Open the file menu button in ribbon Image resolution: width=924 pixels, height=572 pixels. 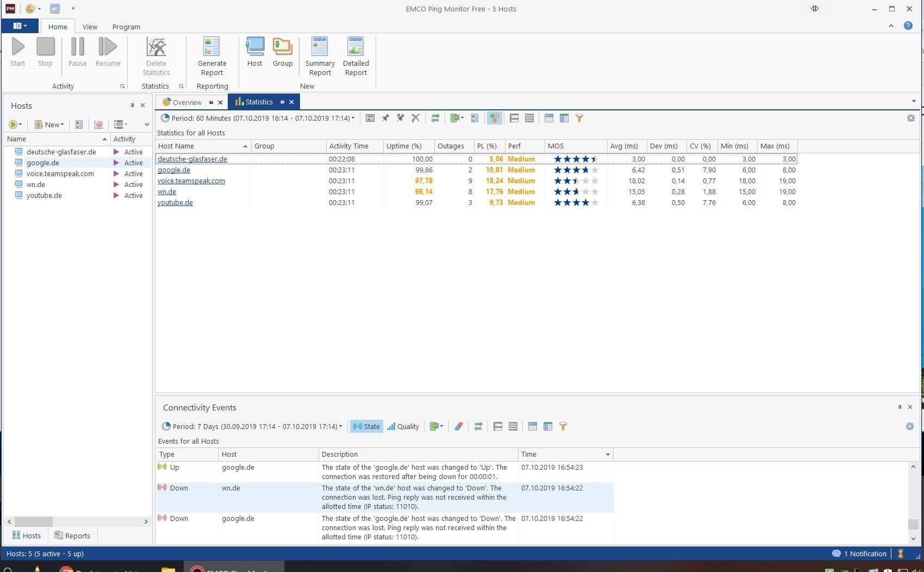pos(20,26)
